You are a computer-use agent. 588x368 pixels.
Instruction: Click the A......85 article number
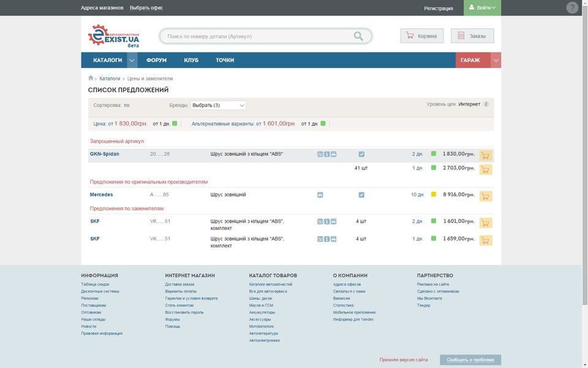159,194
